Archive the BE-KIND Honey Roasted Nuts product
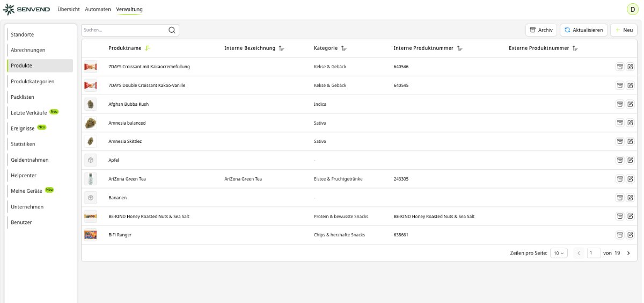Viewport: 644px width, 303px height. 619,217
